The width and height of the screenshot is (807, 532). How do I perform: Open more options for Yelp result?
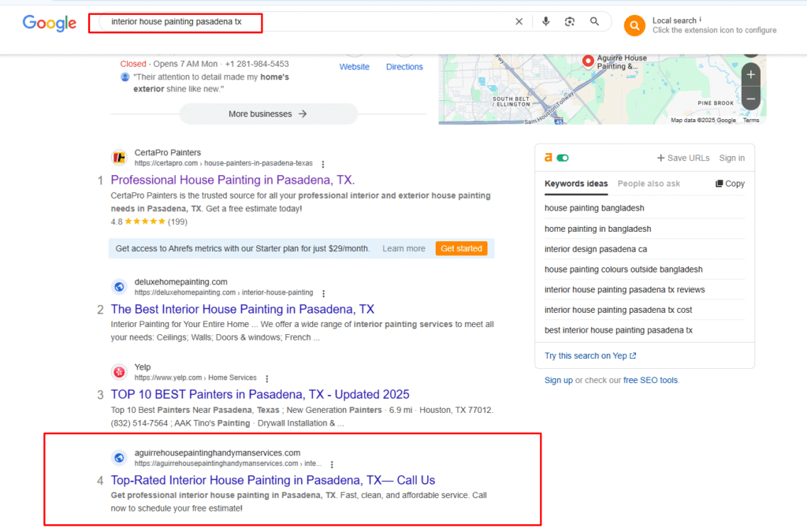[266, 378]
